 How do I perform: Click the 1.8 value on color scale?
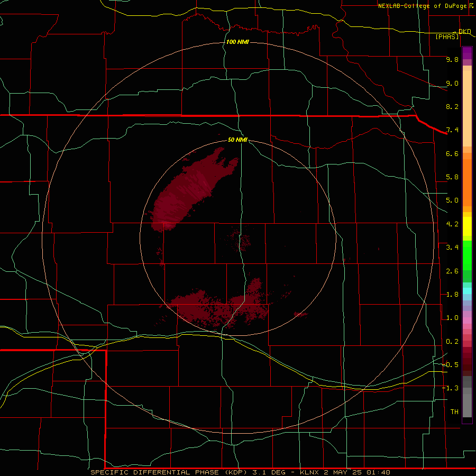pyautogui.click(x=452, y=295)
